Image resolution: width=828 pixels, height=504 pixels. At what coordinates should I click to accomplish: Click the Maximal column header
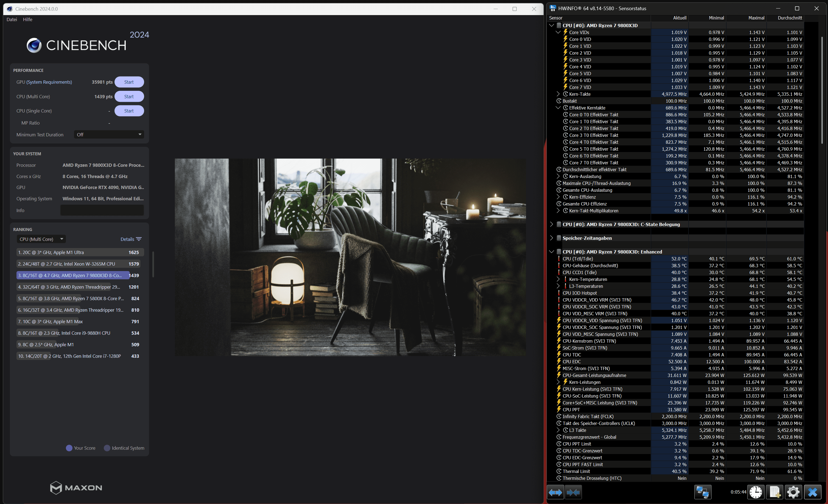[x=756, y=18]
